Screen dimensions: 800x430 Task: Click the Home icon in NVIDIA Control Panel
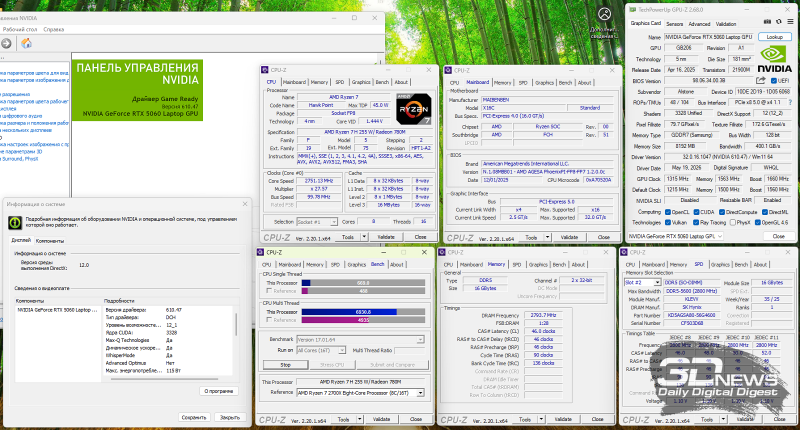point(26,44)
